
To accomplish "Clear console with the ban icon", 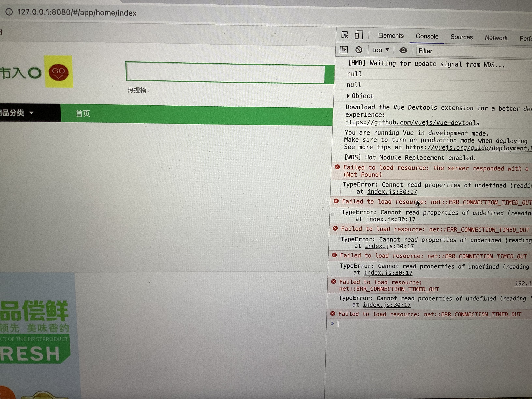I will tap(359, 50).
